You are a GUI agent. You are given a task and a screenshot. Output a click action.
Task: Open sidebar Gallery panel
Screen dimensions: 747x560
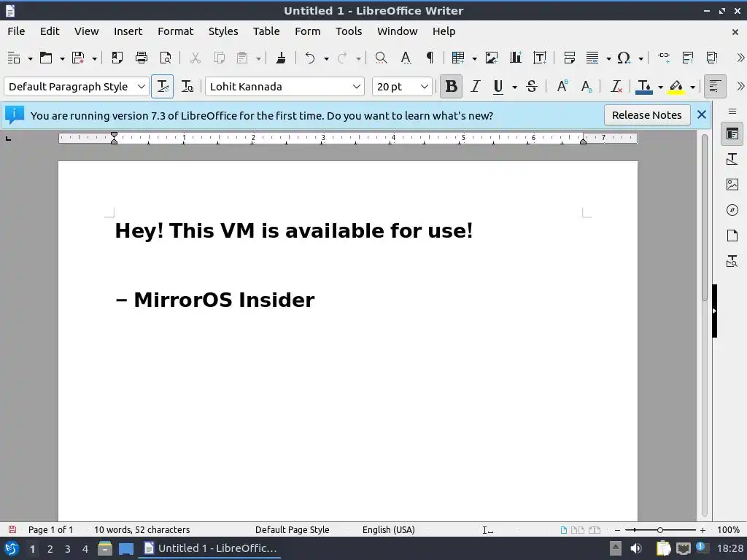click(732, 184)
